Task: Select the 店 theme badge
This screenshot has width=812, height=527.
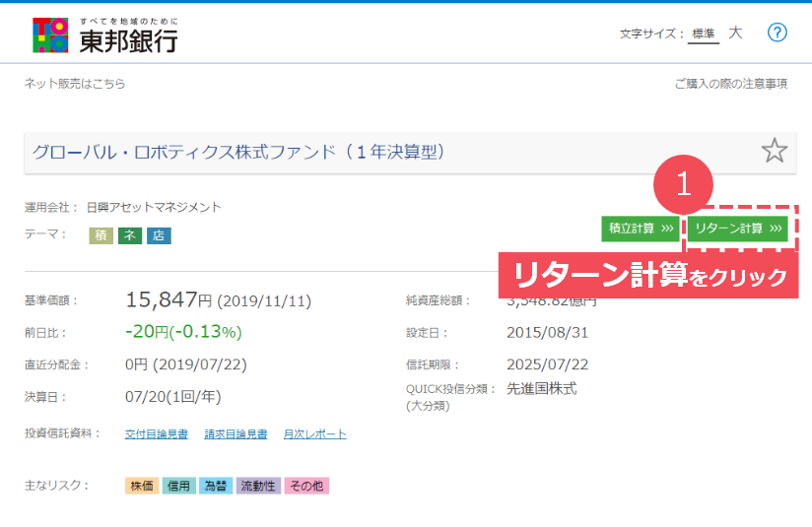Action: [x=159, y=235]
